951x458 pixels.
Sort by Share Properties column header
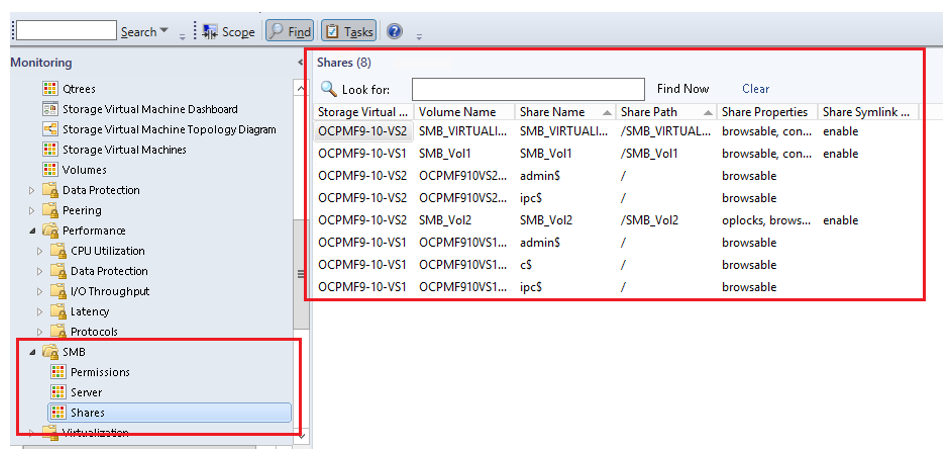(767, 112)
